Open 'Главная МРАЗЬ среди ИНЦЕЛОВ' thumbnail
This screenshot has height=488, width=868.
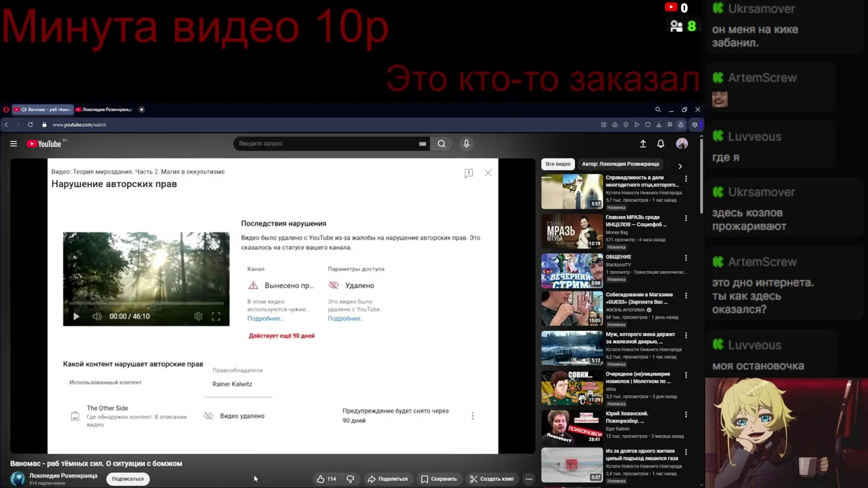click(572, 231)
